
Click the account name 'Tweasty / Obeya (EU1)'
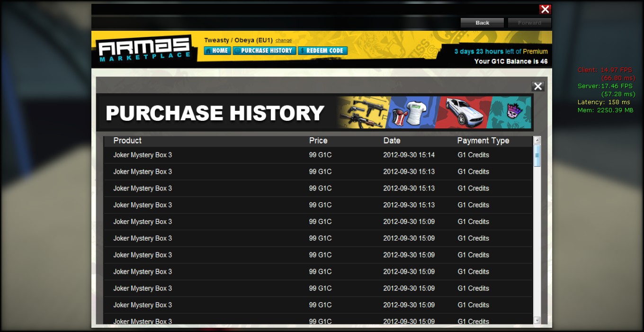(x=238, y=40)
